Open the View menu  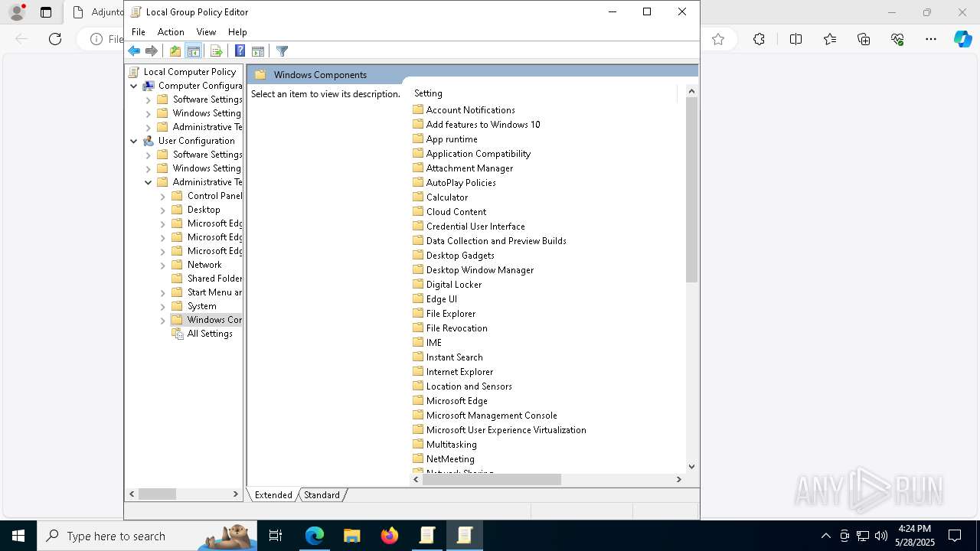(x=206, y=32)
